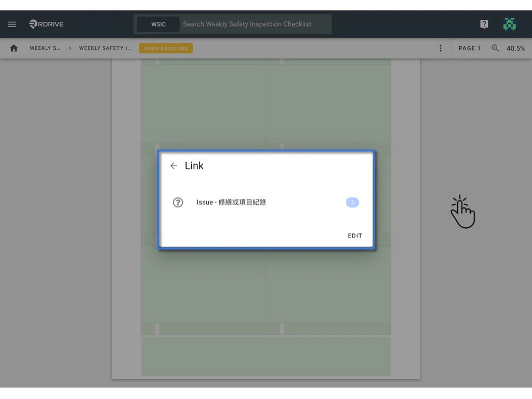Change the 40.5% zoom level
Image resolution: width=532 pixels, height=399 pixels.
516,48
